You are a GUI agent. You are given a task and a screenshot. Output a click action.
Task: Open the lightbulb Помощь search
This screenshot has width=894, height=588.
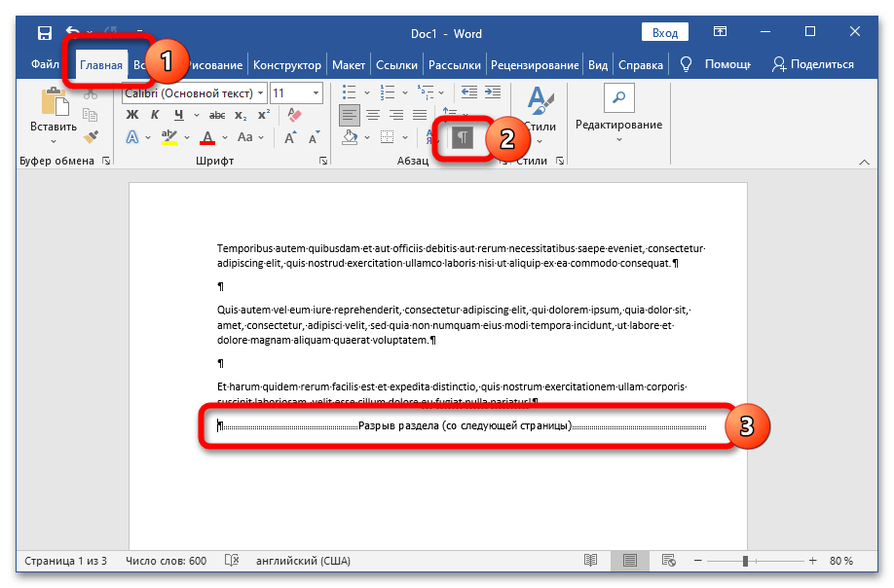click(686, 64)
